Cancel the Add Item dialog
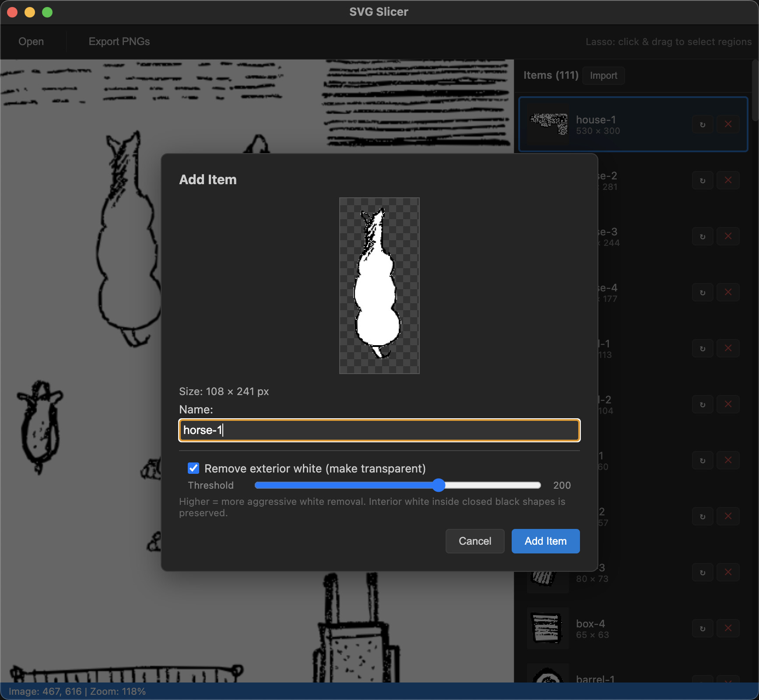This screenshot has width=759, height=700. tap(474, 541)
